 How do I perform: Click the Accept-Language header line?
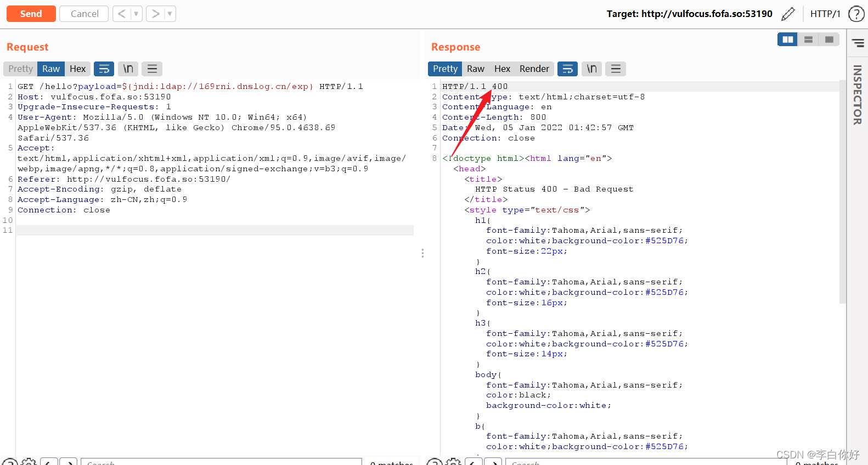[x=102, y=199]
